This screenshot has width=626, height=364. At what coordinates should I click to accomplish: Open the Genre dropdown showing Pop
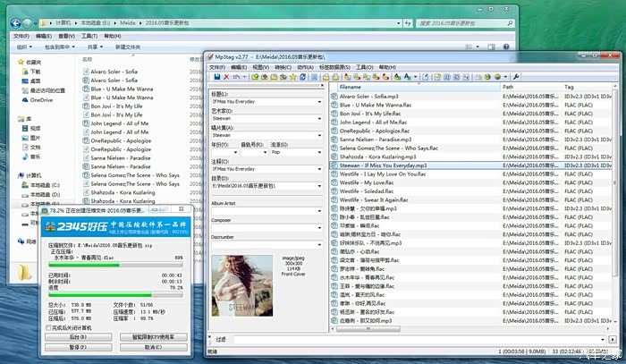[x=318, y=152]
